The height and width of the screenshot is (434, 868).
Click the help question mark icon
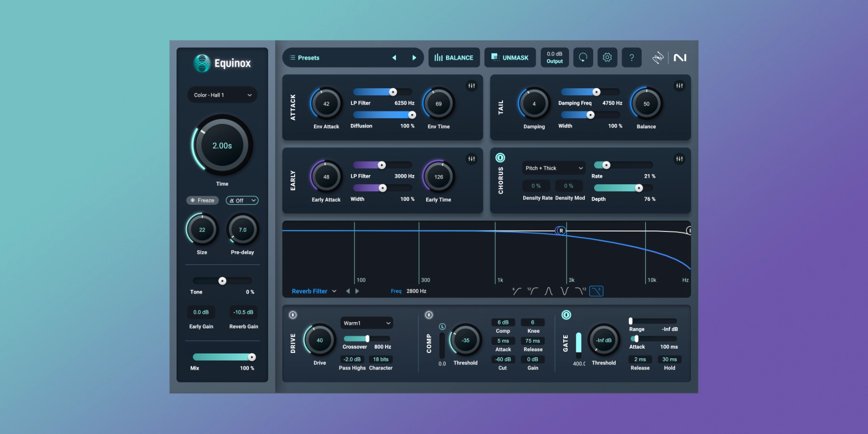click(x=631, y=57)
